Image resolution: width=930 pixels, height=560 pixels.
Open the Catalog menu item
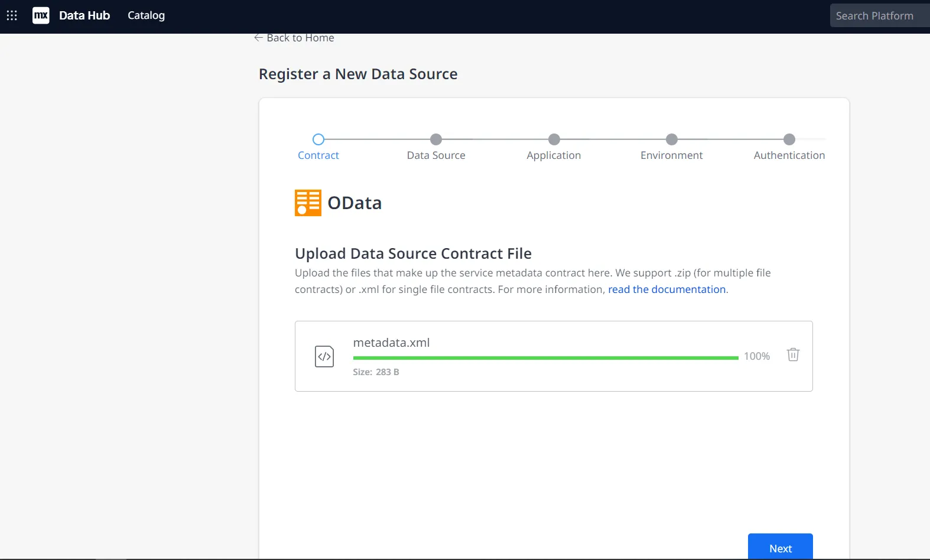(146, 15)
